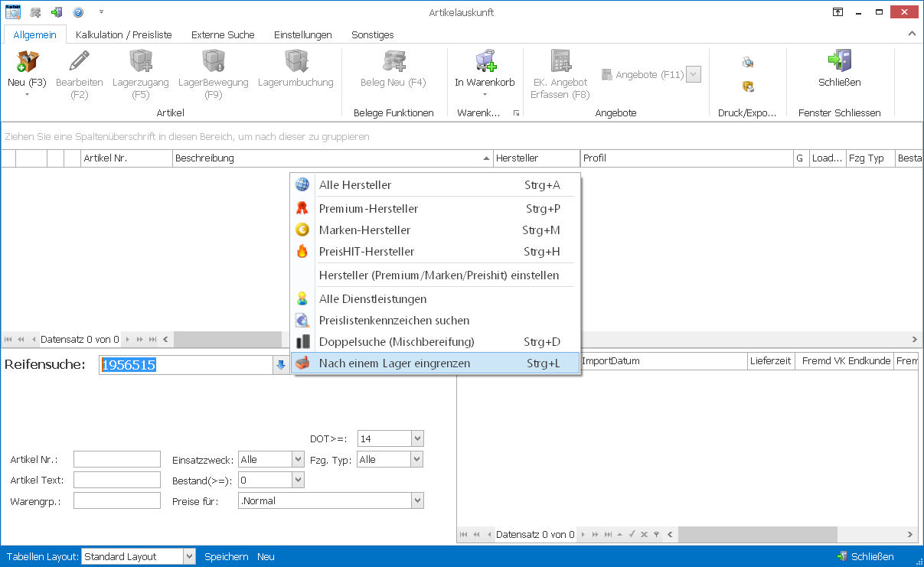Image resolution: width=924 pixels, height=567 pixels.
Task: Click the filter icon in lower-right grid navigator
Action: tap(656, 535)
